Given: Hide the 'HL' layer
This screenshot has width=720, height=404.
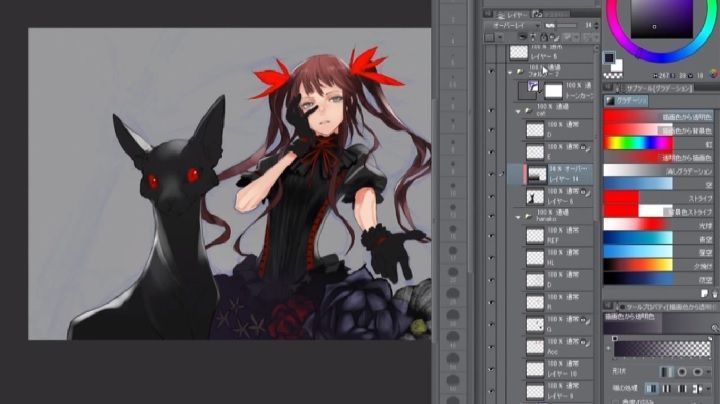Looking at the screenshot, I should tap(491, 258).
